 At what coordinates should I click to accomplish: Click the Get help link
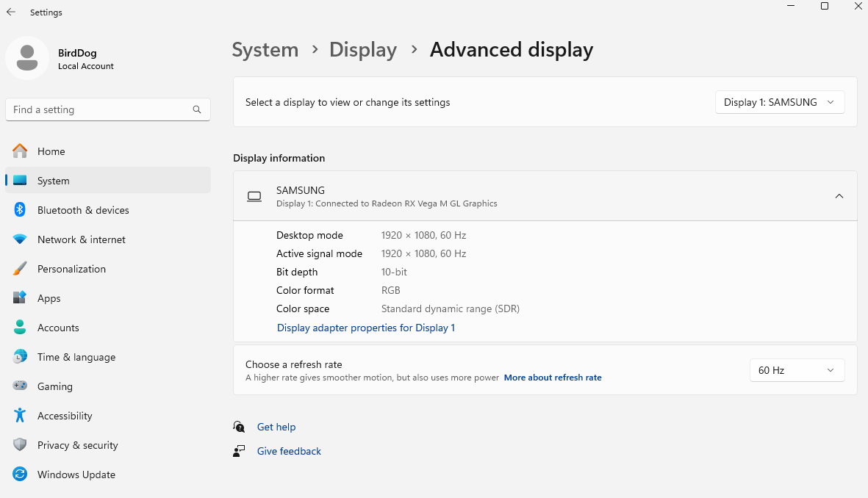(276, 427)
